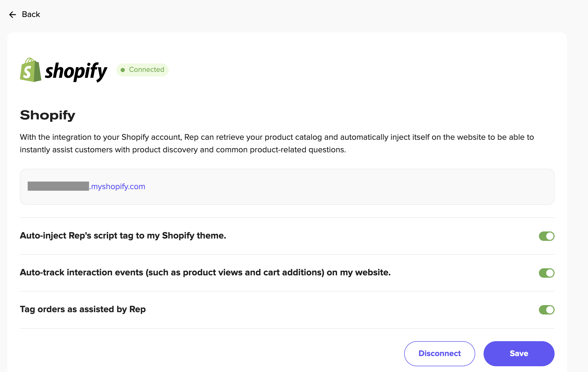Click 'Tag orders as assisted by Rep' text
Image resolution: width=588 pixels, height=372 pixels.
83,309
